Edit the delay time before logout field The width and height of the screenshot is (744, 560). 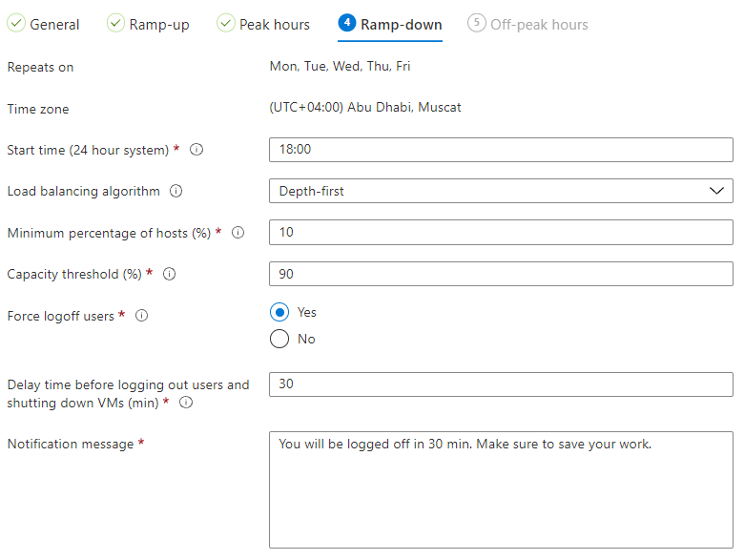click(x=501, y=384)
